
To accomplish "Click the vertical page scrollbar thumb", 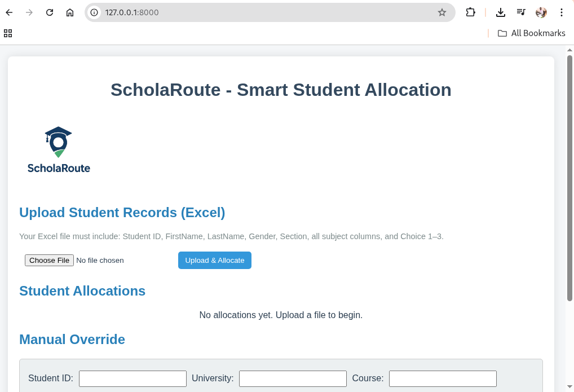I will [569, 178].
